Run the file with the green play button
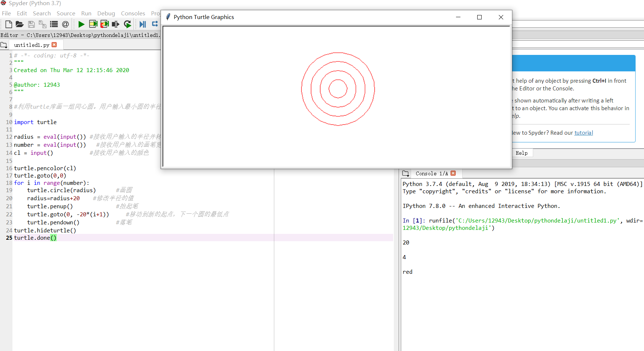 coord(81,24)
